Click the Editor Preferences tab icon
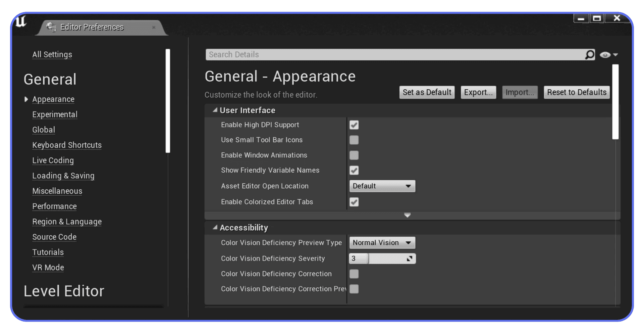The height and width of the screenshot is (333, 644). point(51,27)
